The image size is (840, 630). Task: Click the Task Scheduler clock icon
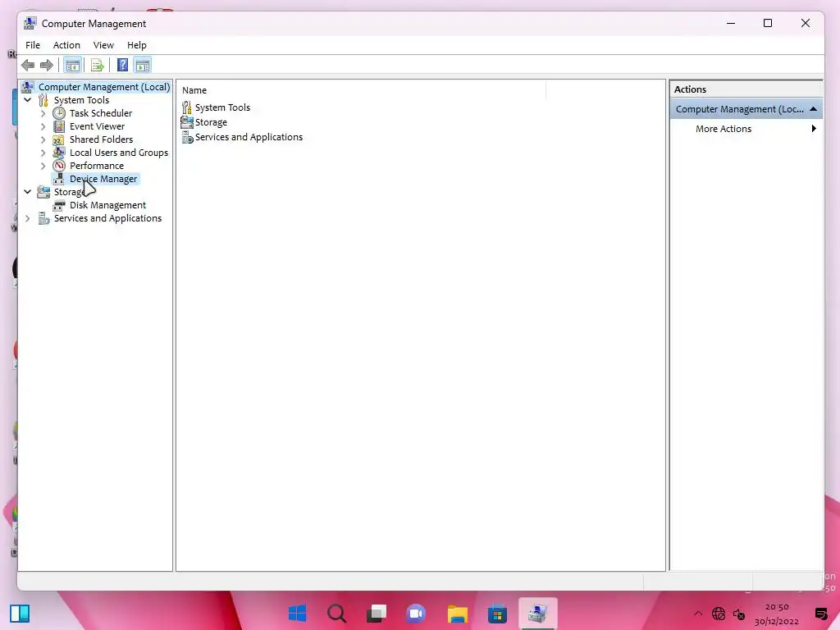click(x=59, y=113)
